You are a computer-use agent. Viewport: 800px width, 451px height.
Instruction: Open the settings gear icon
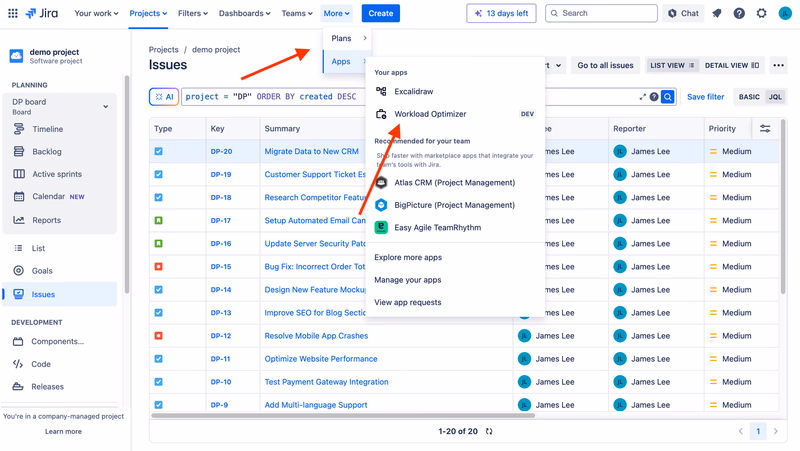(761, 13)
